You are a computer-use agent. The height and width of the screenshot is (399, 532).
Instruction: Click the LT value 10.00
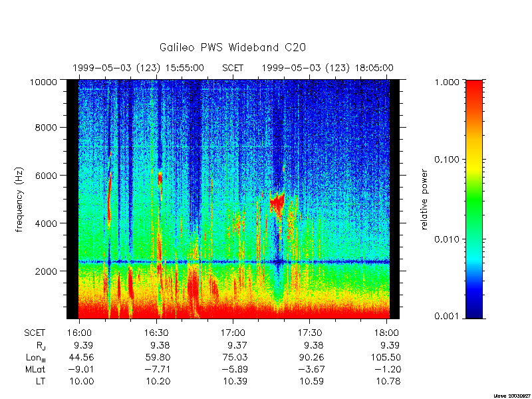[82, 381]
